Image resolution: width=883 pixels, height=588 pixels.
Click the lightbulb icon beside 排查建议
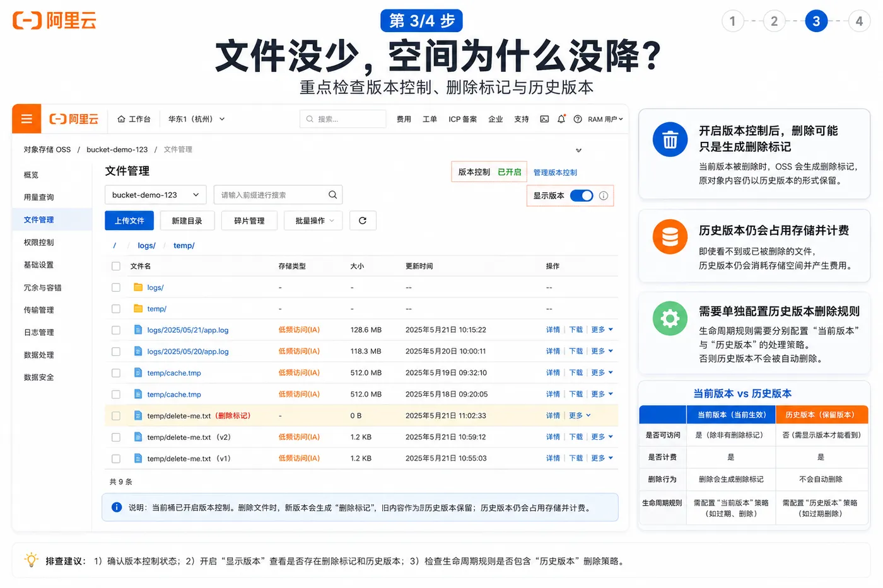31,560
